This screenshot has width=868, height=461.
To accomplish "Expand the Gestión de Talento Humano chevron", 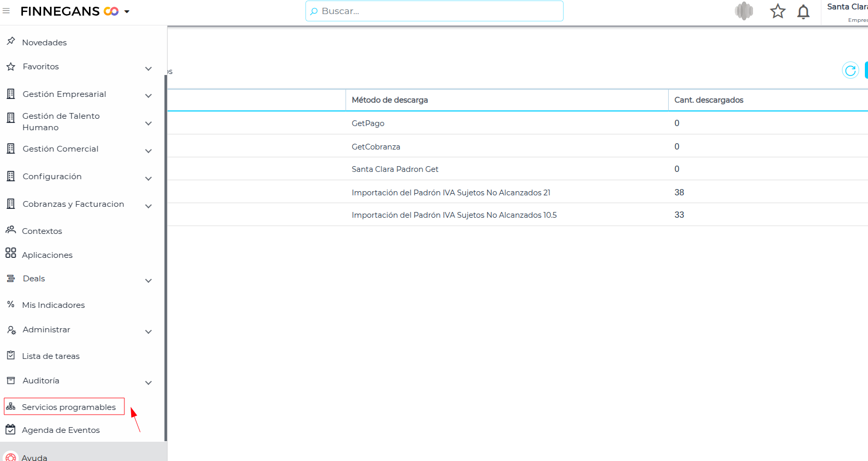I will (x=148, y=123).
